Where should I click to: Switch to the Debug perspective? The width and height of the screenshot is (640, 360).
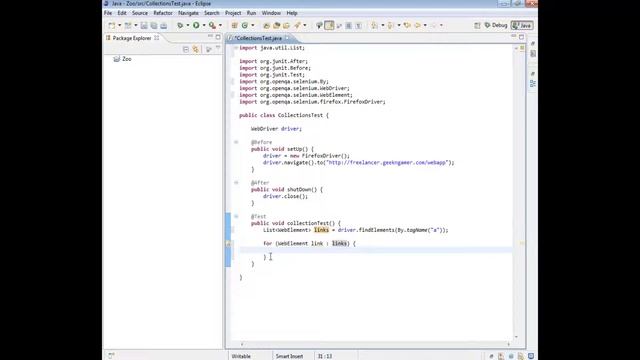pos(496,25)
